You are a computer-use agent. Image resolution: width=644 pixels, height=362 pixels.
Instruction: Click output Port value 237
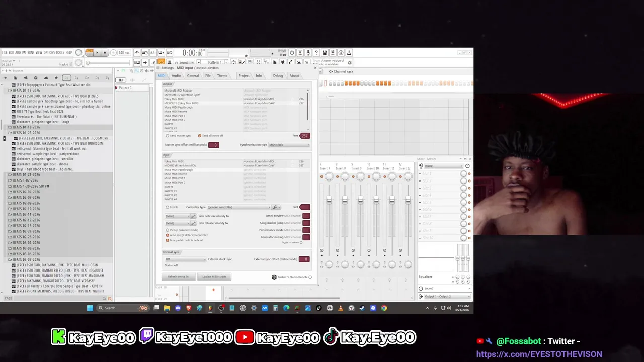coord(304,136)
